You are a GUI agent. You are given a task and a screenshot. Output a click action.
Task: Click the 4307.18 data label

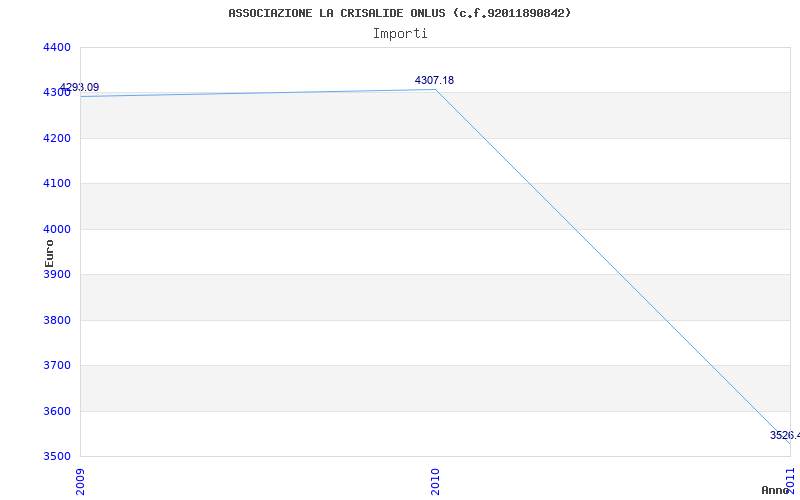[x=434, y=80]
